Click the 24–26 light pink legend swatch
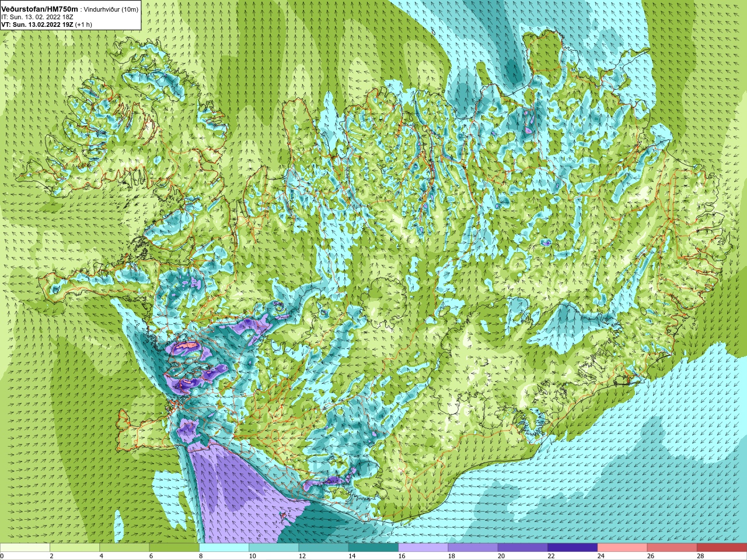 click(623, 548)
